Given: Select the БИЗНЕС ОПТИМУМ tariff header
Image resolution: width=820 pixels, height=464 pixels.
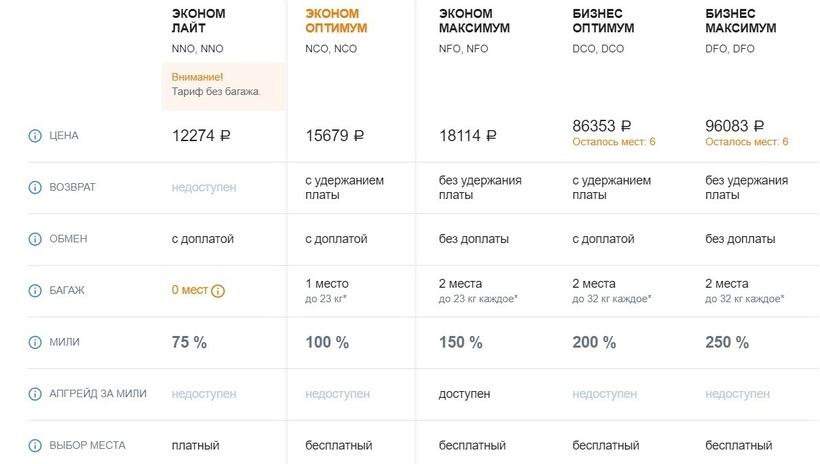Looking at the screenshot, I should 605,21.
